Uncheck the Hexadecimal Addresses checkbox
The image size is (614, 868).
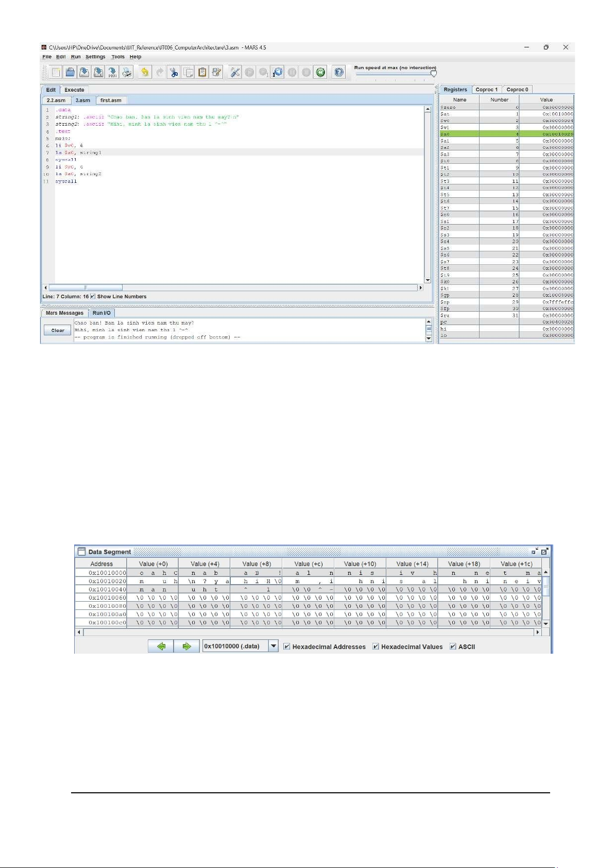coord(287,646)
